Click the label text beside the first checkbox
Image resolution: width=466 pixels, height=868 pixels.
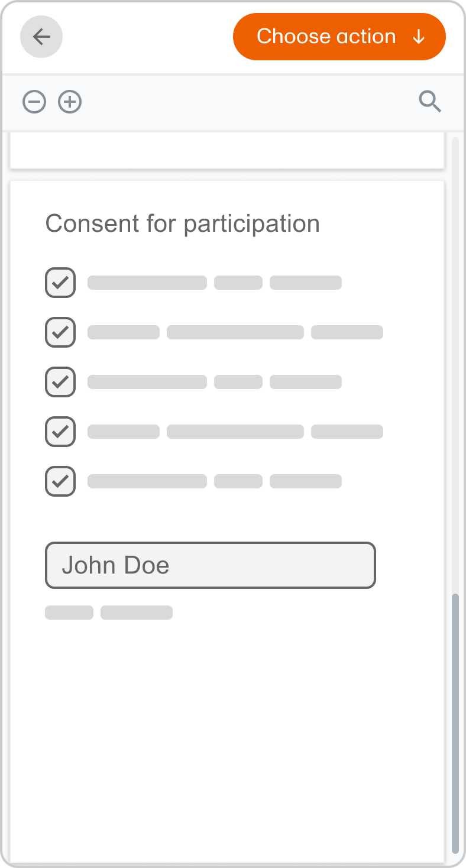click(214, 283)
